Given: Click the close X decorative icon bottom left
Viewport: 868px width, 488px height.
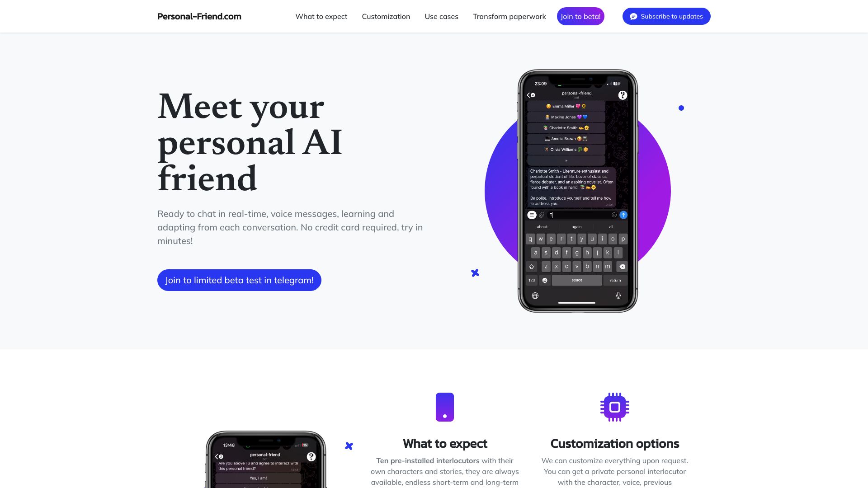Looking at the screenshot, I should 349,446.
